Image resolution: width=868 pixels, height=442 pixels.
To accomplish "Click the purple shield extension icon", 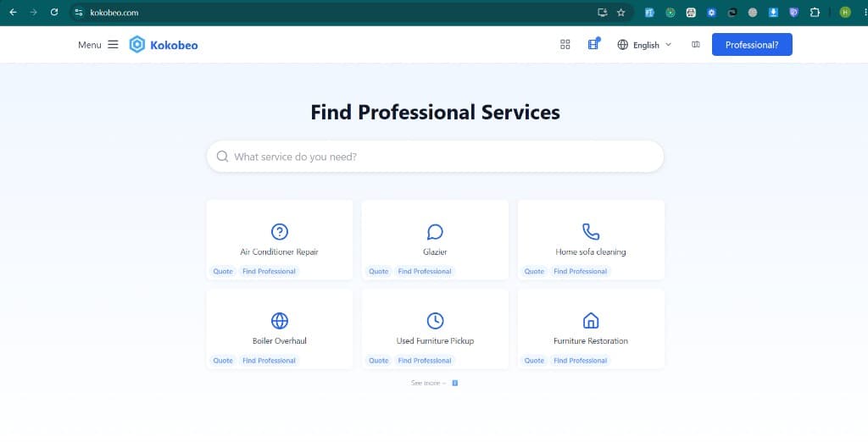I will pyautogui.click(x=793, y=12).
